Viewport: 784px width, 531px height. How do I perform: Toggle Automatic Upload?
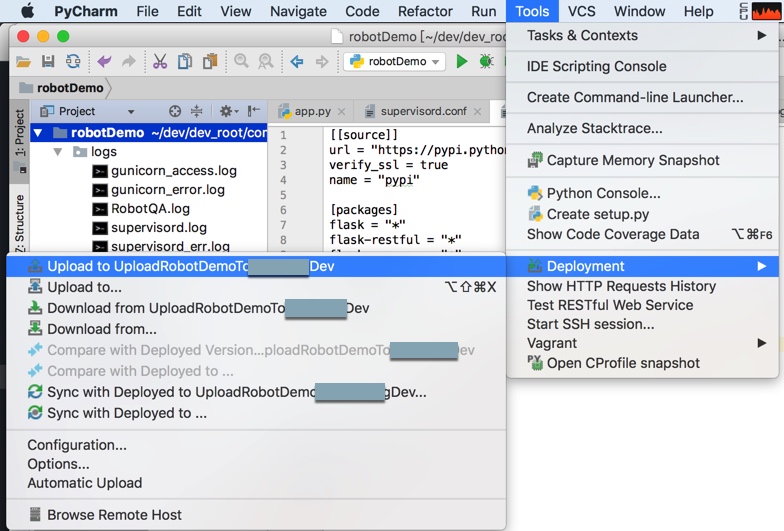pyautogui.click(x=256, y=483)
